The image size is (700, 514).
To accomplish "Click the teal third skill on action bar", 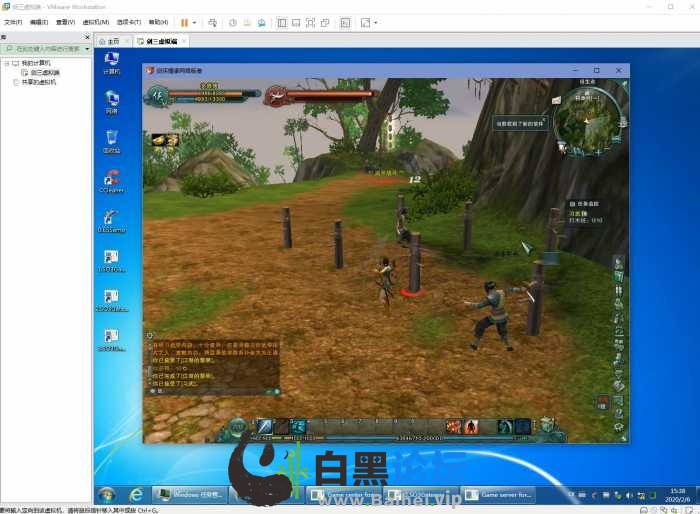I will coord(298,426).
